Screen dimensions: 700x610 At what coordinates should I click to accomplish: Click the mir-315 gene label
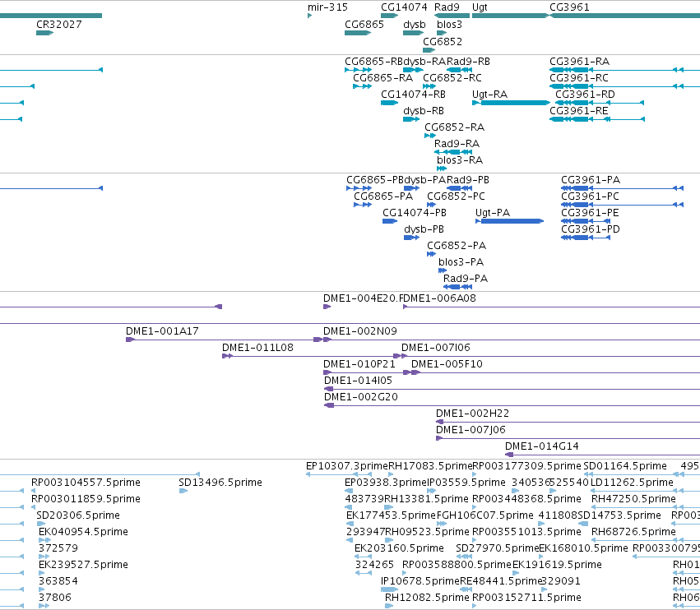327,7
